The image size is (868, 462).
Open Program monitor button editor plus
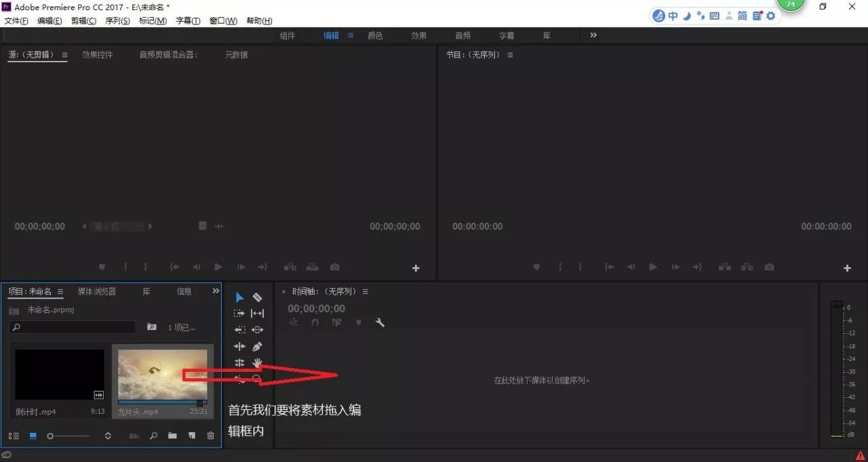tap(847, 268)
